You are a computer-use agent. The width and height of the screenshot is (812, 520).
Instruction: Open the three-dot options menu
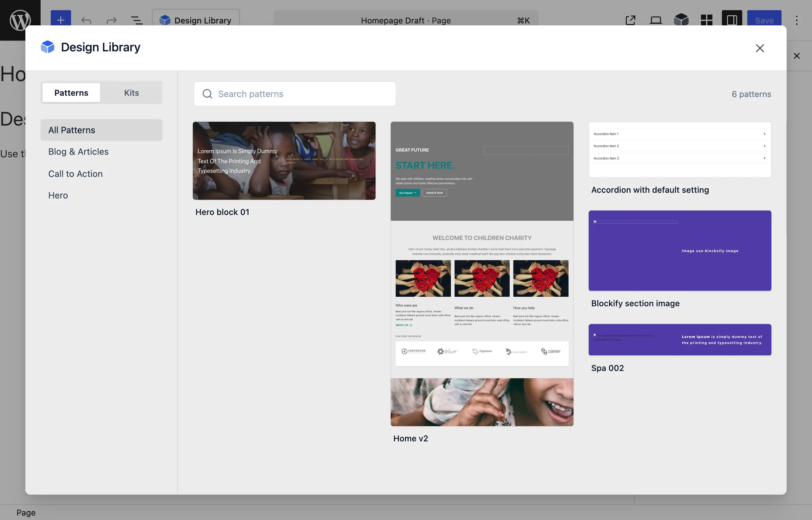pyautogui.click(x=796, y=20)
